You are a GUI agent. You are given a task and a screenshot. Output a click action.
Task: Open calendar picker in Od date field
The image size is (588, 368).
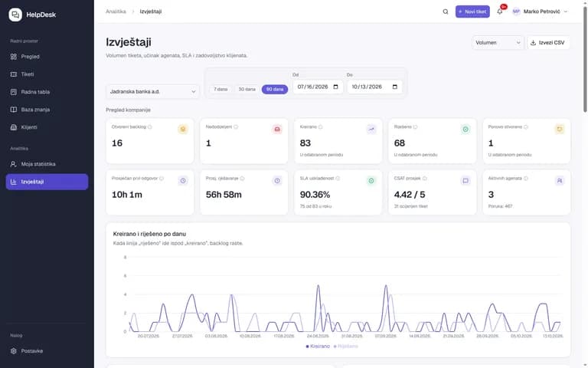point(335,87)
